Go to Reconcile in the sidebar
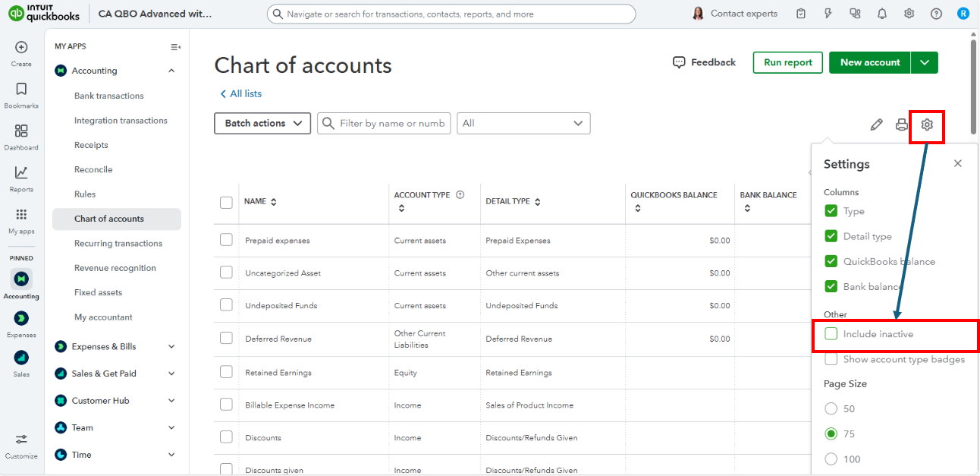 click(93, 169)
